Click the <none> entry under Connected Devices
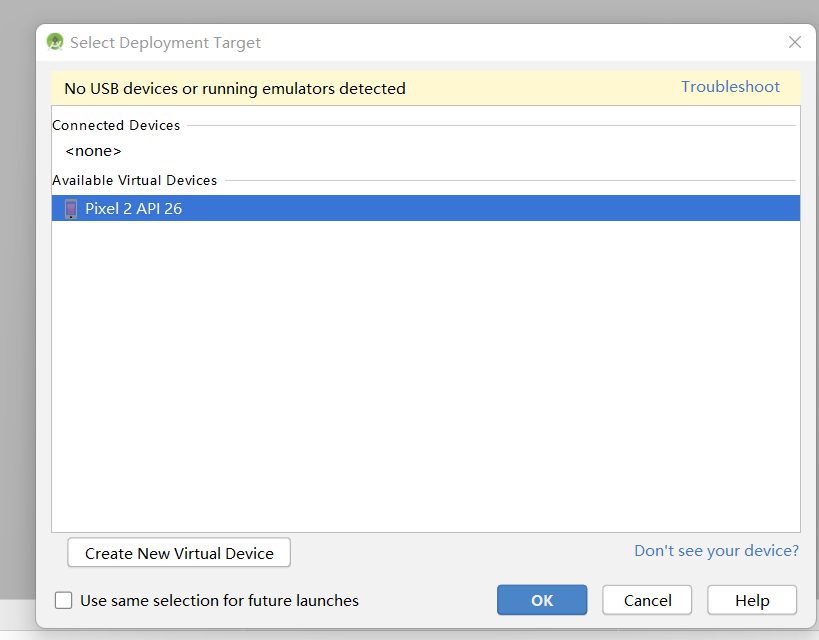This screenshot has width=819, height=640. click(93, 151)
